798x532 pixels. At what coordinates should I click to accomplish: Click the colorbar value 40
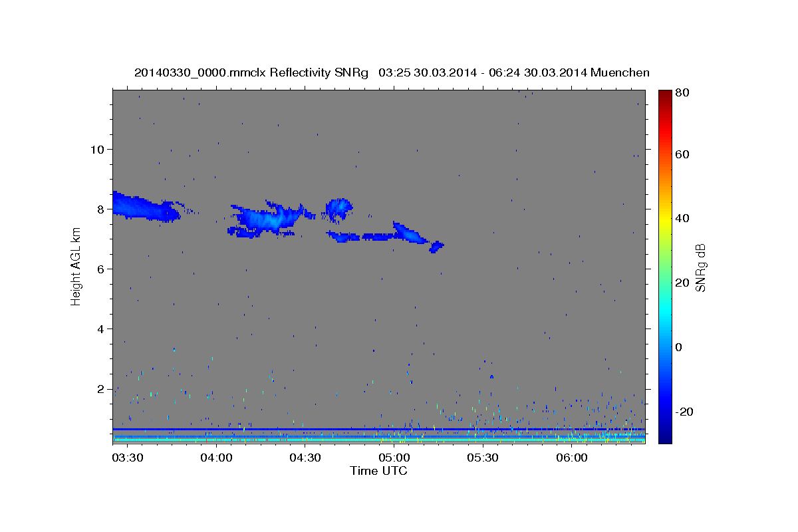(682, 218)
